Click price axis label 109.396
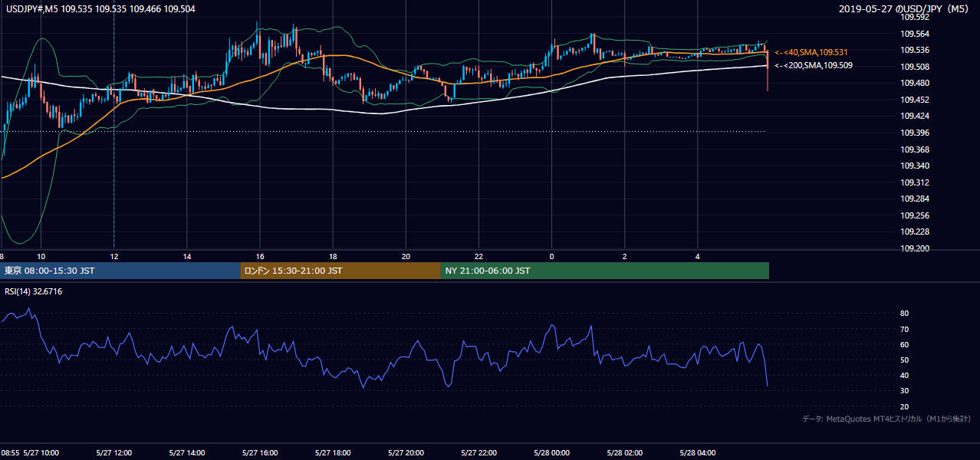 915,133
